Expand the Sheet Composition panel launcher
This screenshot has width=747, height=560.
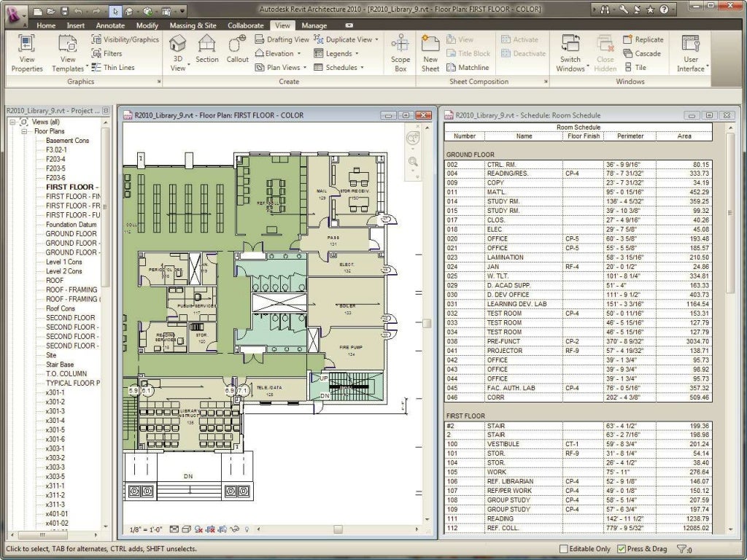[546, 82]
